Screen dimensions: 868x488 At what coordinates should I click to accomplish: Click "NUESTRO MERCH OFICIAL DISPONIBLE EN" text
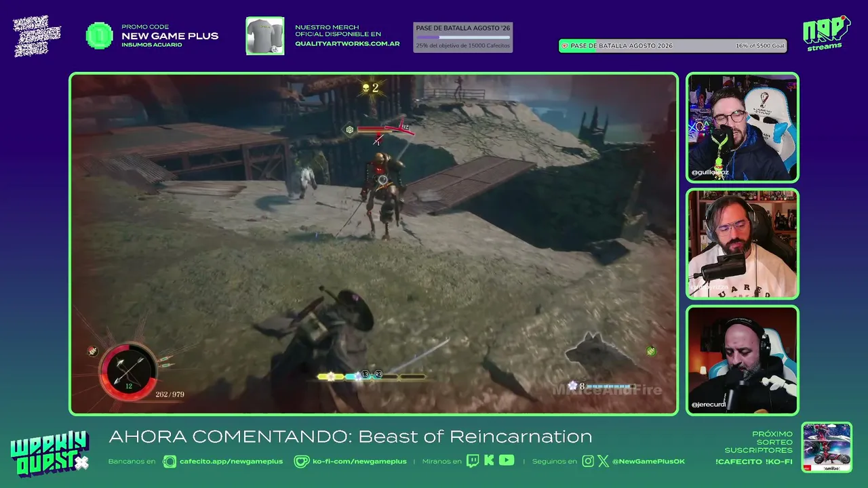pos(338,30)
